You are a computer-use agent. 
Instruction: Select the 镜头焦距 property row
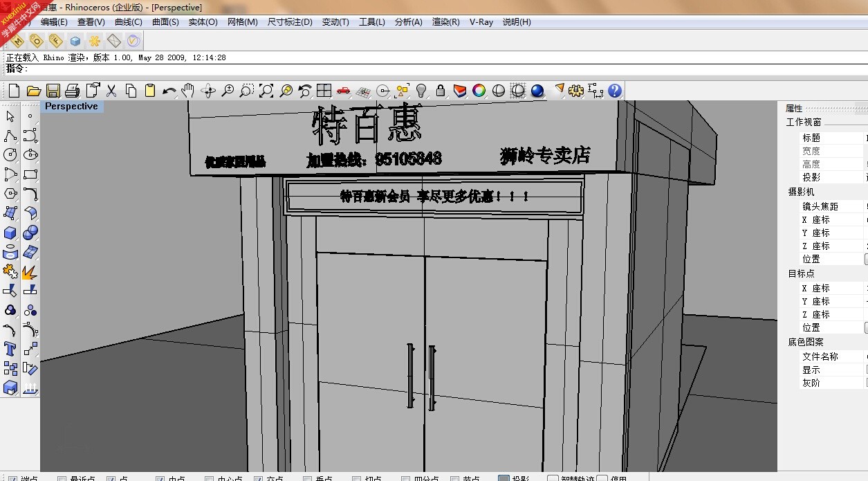tap(833, 206)
